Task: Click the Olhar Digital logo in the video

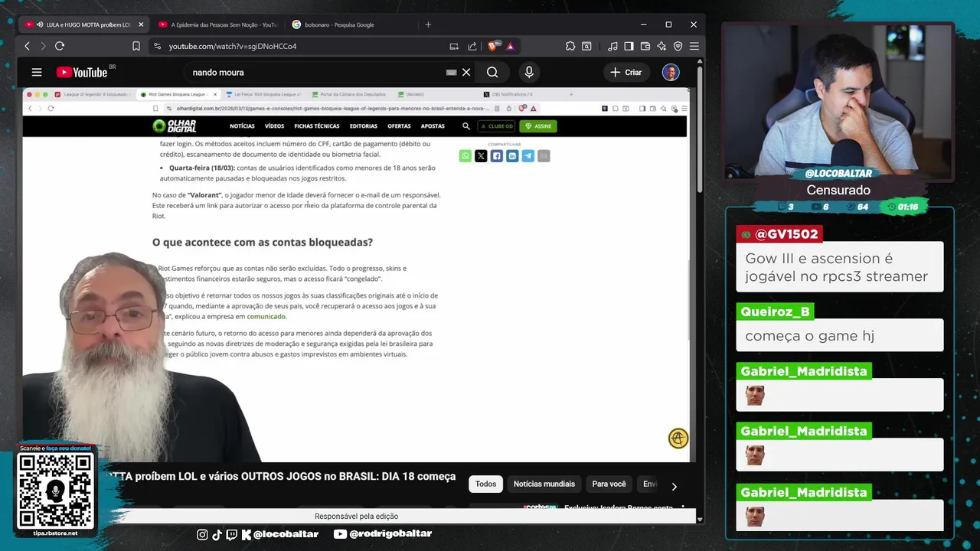Action: 175,126
